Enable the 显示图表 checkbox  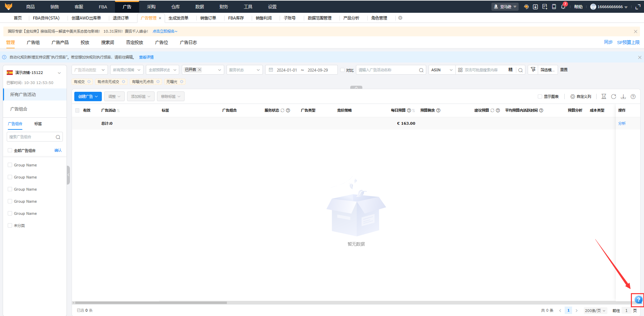click(x=540, y=96)
